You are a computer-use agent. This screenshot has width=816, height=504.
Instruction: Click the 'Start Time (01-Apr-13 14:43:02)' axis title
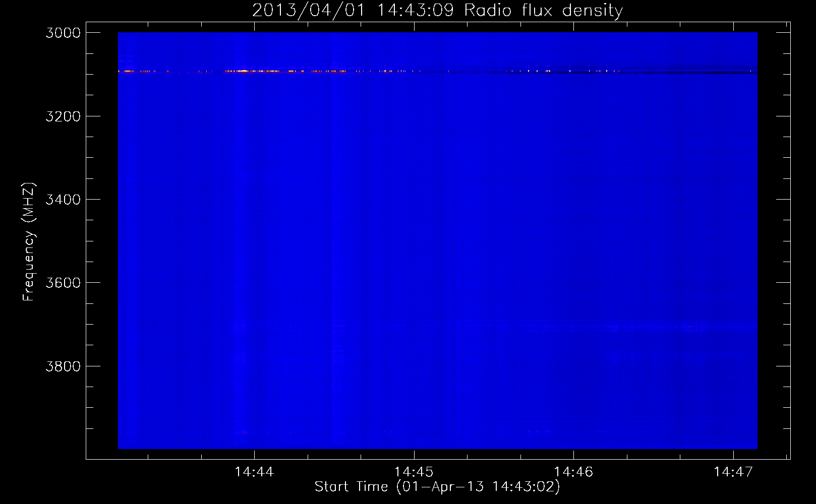pyautogui.click(x=437, y=487)
